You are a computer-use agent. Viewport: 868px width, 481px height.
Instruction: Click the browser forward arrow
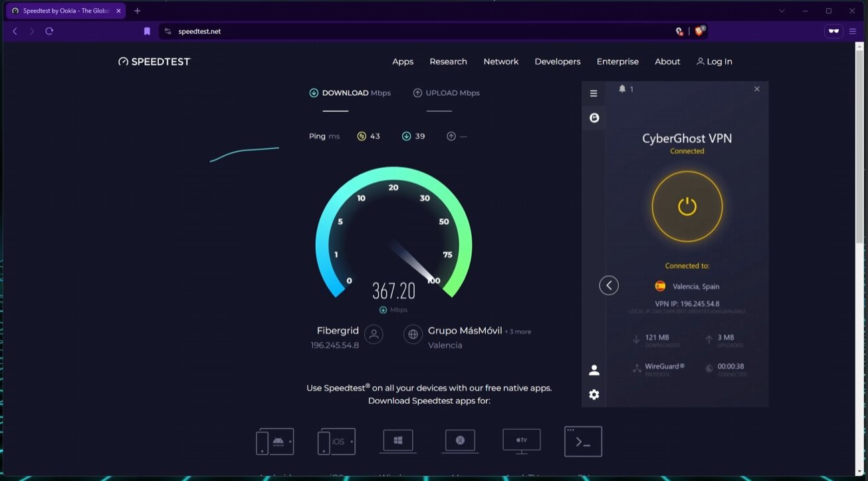[31, 31]
